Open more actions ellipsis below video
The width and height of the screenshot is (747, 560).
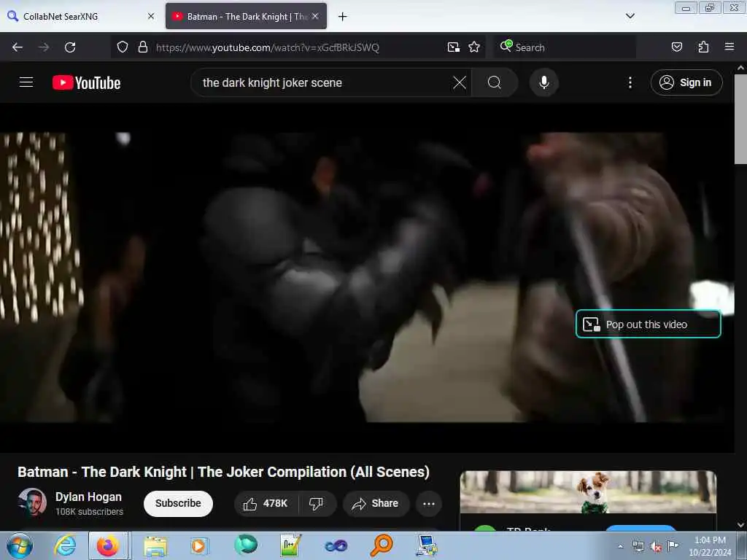tap(429, 503)
